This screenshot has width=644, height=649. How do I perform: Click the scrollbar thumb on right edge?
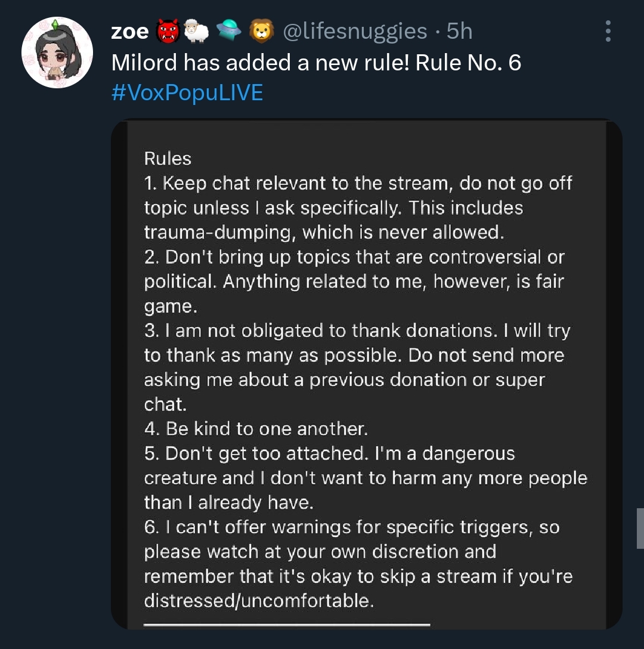[640, 528]
